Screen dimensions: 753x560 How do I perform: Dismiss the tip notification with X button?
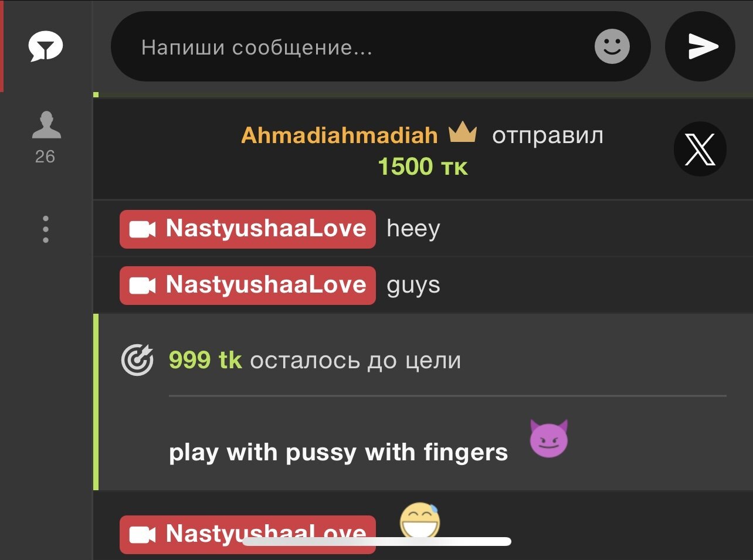700,149
